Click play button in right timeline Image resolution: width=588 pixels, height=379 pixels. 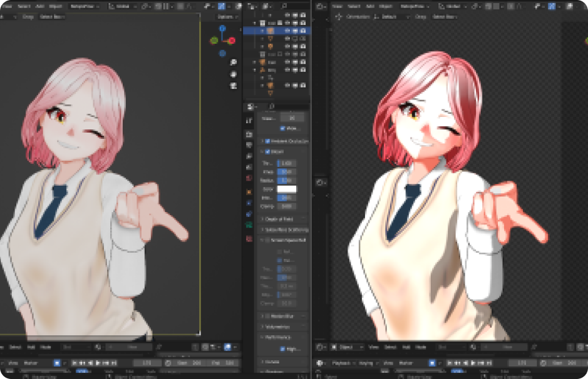coord(473,363)
